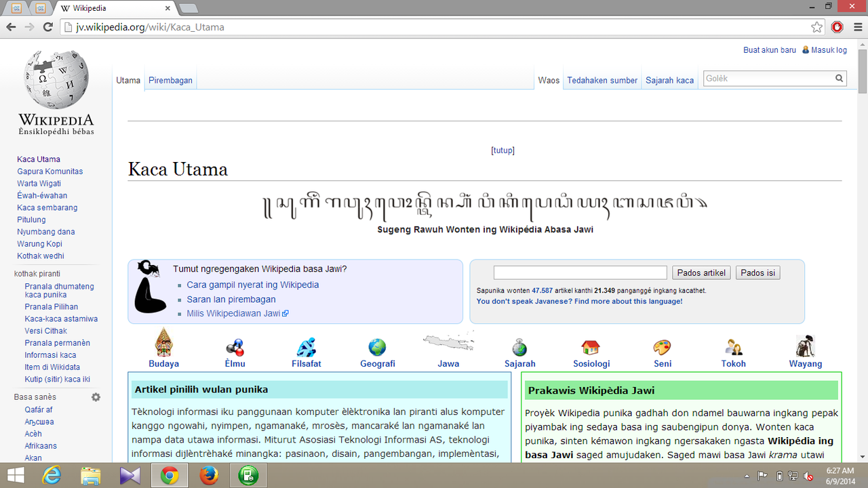Screen dimensions: 868x488
Task: Reload the page
Action: [x=47, y=27]
